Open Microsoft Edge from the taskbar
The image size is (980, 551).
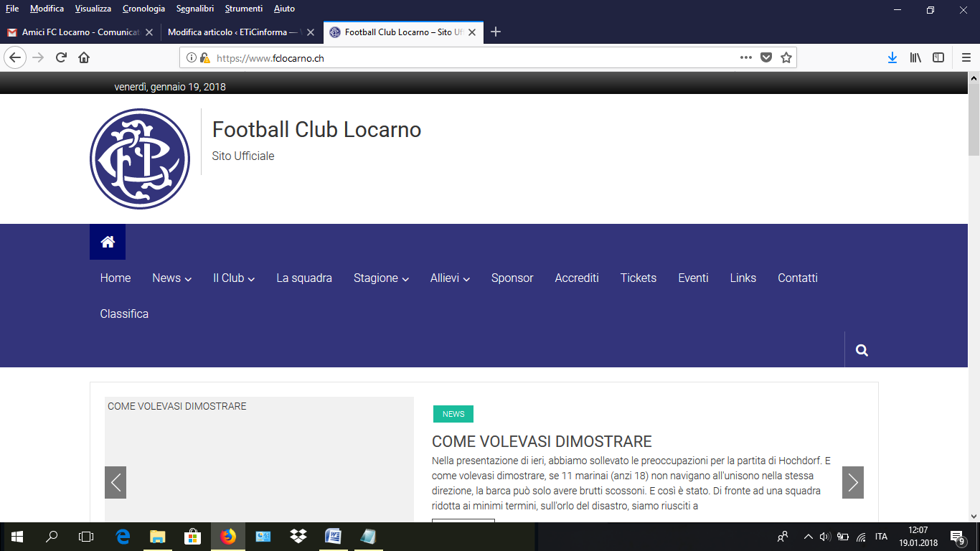pos(123,536)
